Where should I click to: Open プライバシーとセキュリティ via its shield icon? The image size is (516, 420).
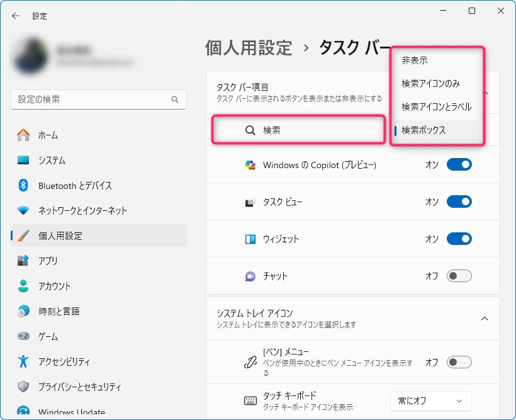23,387
